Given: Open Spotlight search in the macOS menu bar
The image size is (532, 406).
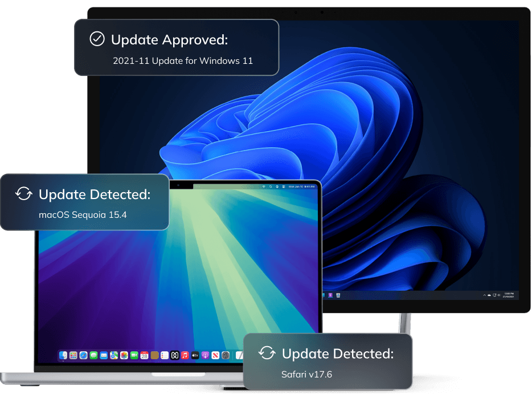Looking at the screenshot, I should point(271,186).
